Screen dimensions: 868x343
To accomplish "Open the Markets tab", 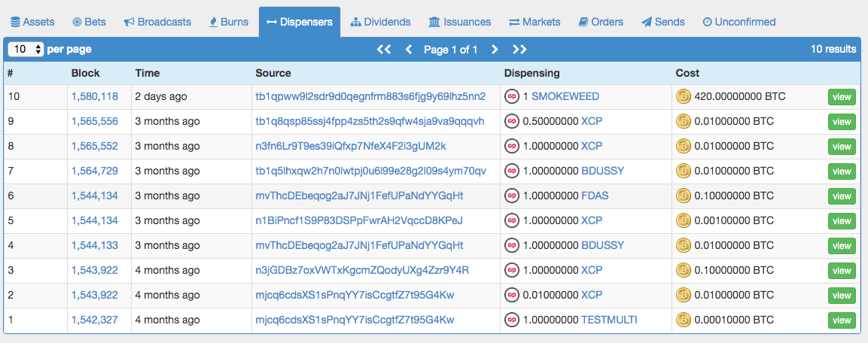I will pos(535,22).
